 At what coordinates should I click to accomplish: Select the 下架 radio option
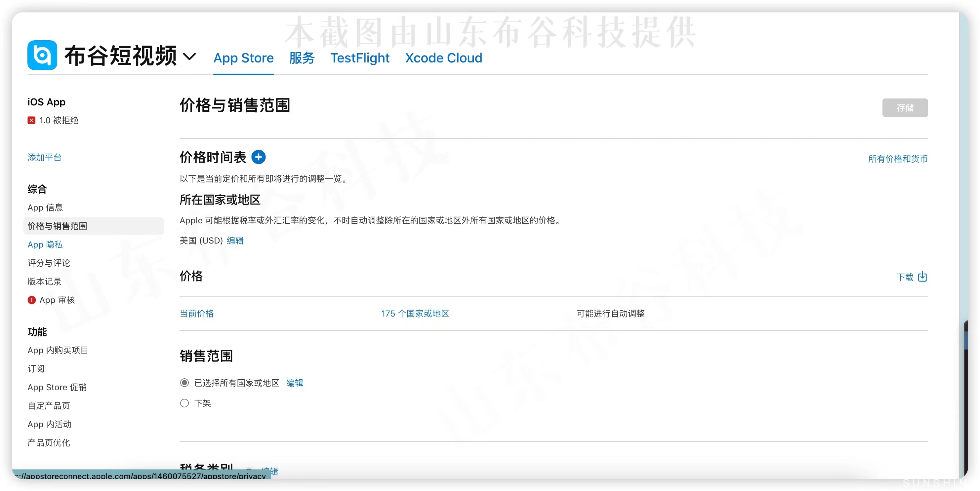184,403
